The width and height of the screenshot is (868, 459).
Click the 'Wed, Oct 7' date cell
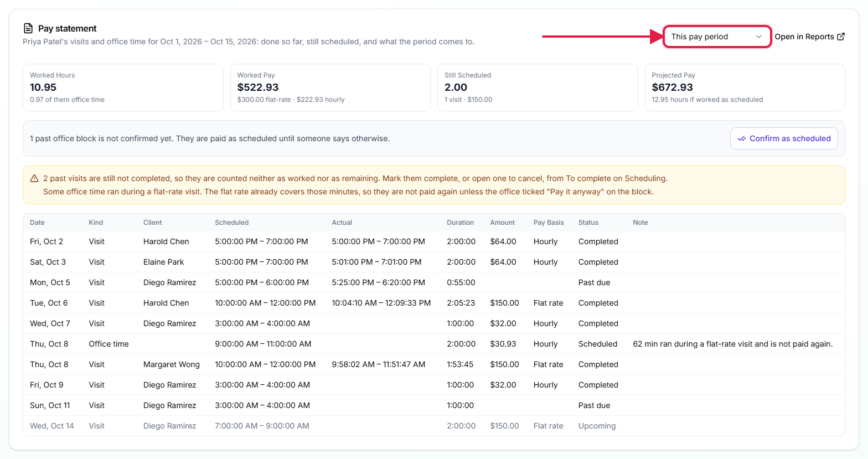(50, 323)
